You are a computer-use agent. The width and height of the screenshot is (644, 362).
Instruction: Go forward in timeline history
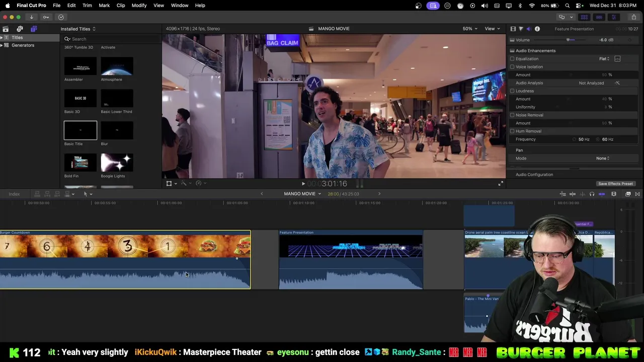379,194
